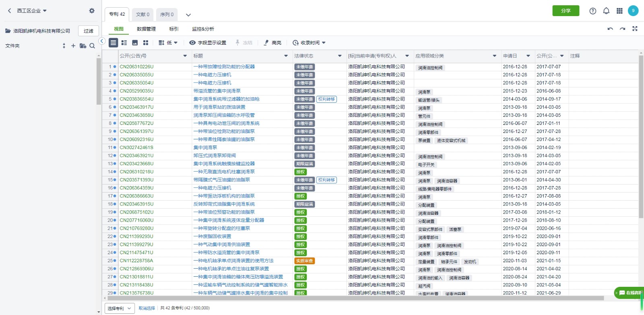Click the 高亮 highlight tool
This screenshot has width=644, height=315.
(x=272, y=43)
